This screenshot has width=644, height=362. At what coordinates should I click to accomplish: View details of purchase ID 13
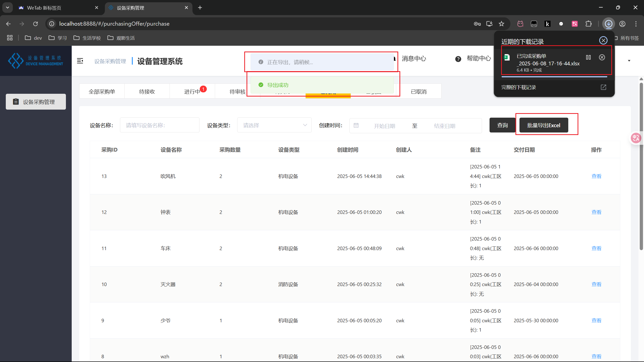596,176
